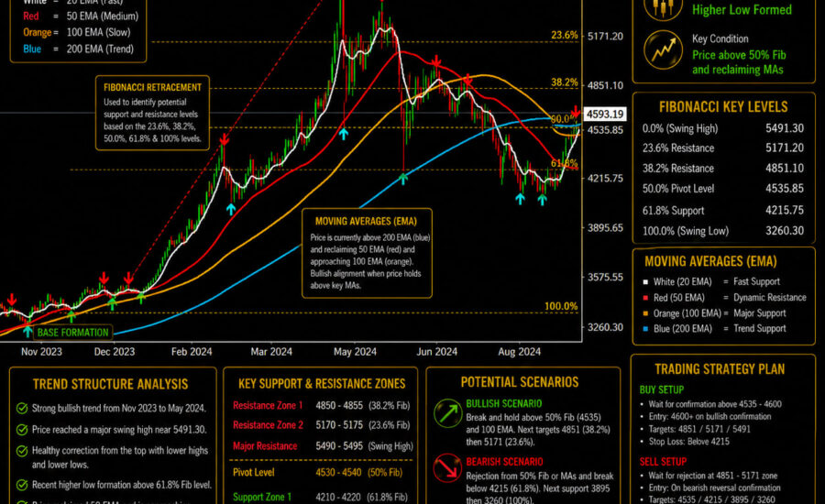The height and width of the screenshot is (504, 825).
Task: Click the Stop Loss: Below 4215 line
Action: point(688,442)
